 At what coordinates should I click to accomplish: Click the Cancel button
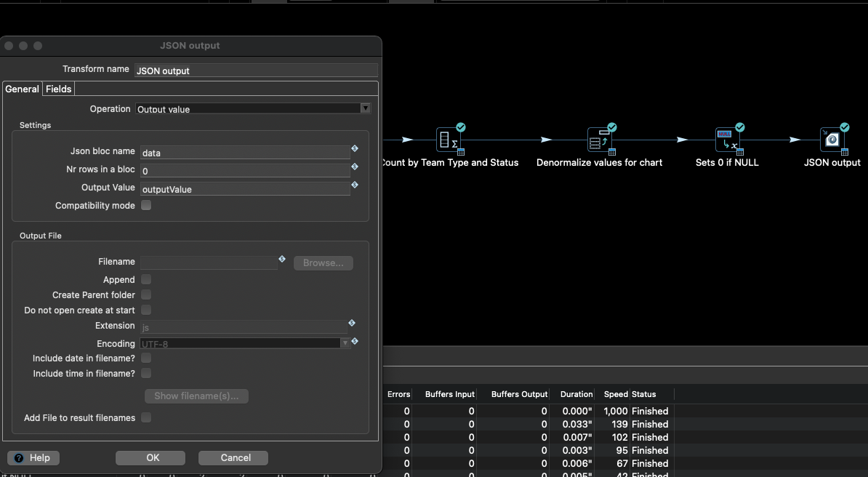[x=234, y=458]
